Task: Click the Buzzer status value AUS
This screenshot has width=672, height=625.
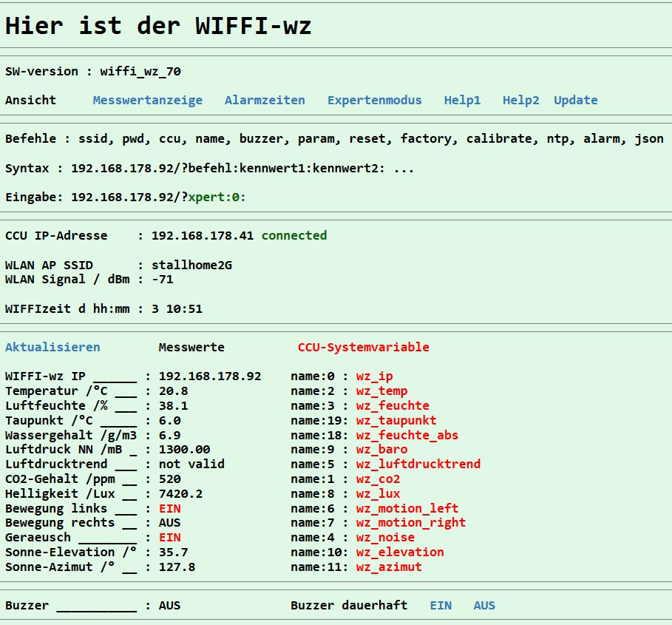Action: tap(170, 605)
